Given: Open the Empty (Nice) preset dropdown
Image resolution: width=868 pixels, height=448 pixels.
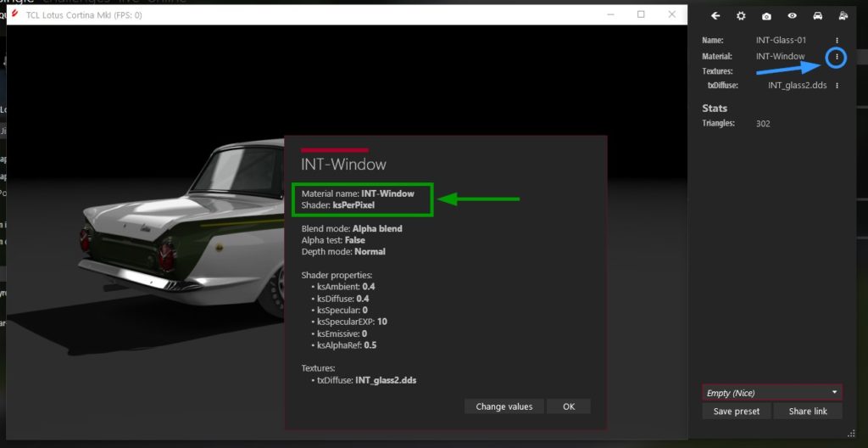Looking at the screenshot, I should [x=772, y=393].
